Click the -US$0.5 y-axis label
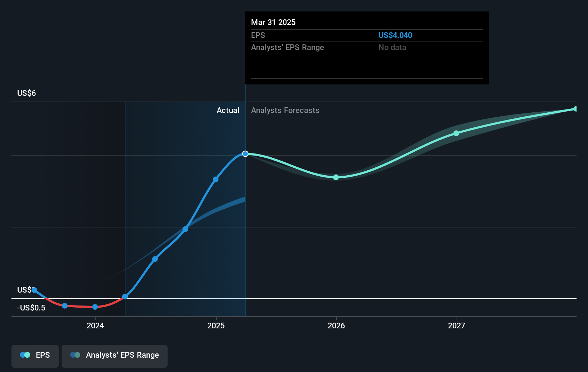The width and height of the screenshot is (588, 372). tap(31, 308)
